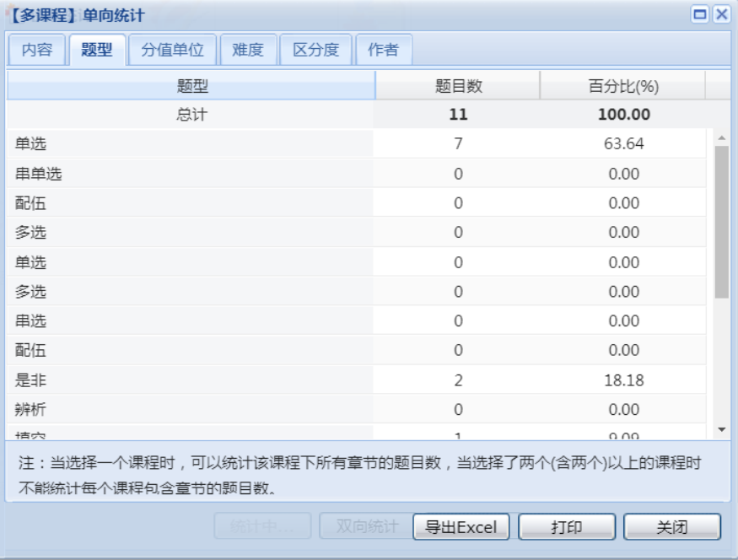Screen dimensions: 738x560
Task: Open the 分值单位 tab
Action: [172, 50]
